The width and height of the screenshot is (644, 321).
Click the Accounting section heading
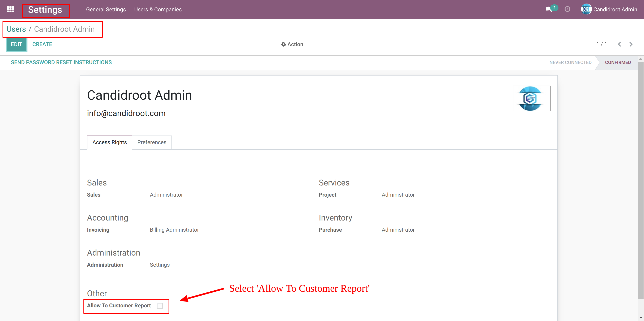(x=108, y=218)
